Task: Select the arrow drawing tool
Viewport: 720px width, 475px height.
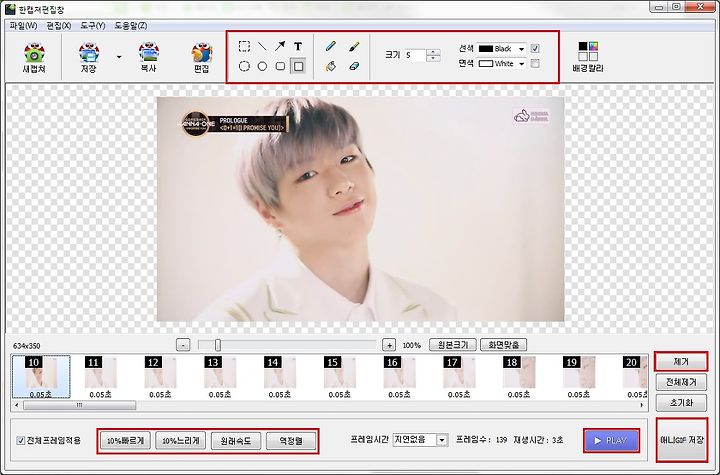Action: pyautogui.click(x=280, y=46)
